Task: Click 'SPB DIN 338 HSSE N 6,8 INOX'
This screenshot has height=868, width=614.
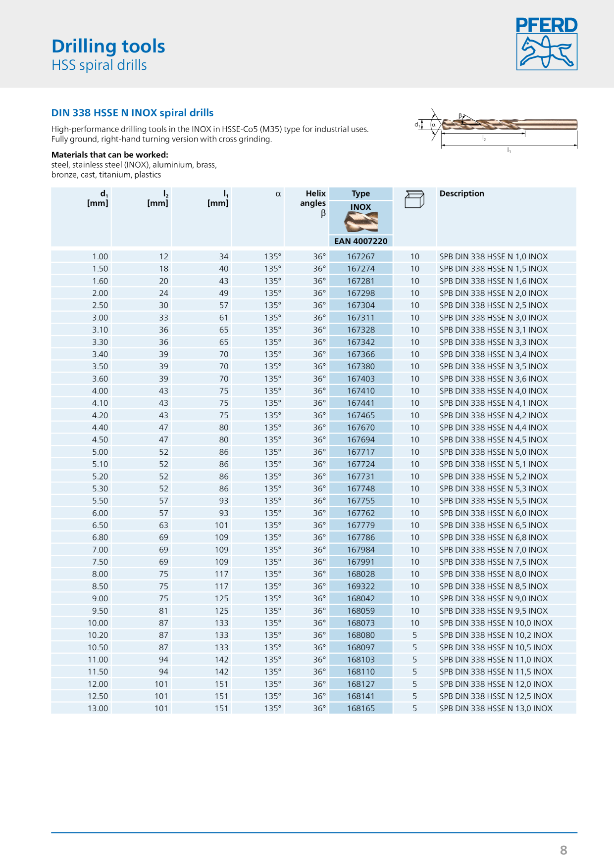Action: [494, 537]
